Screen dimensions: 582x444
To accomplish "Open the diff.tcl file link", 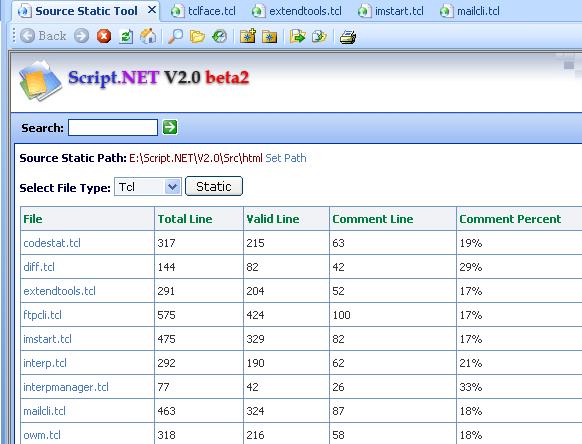I will (39, 267).
